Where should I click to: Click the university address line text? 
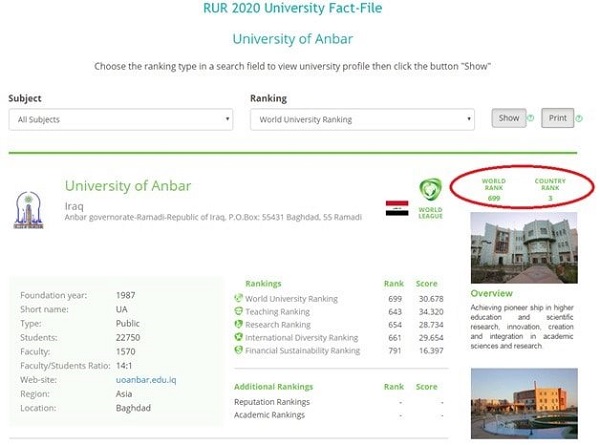[213, 217]
